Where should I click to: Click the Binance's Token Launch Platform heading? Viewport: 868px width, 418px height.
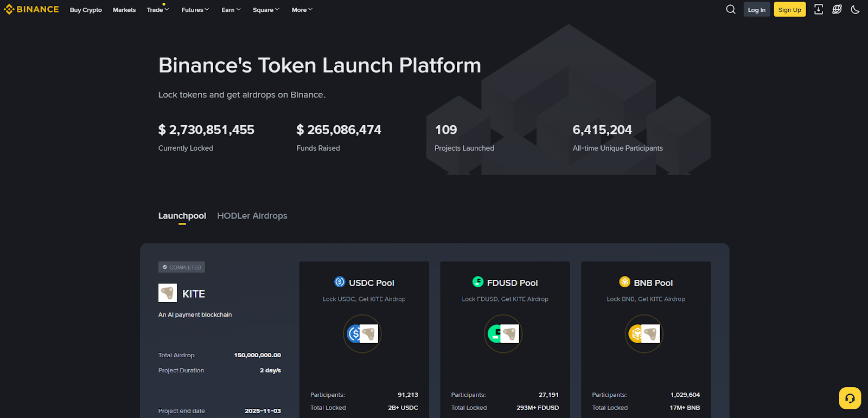click(x=320, y=65)
